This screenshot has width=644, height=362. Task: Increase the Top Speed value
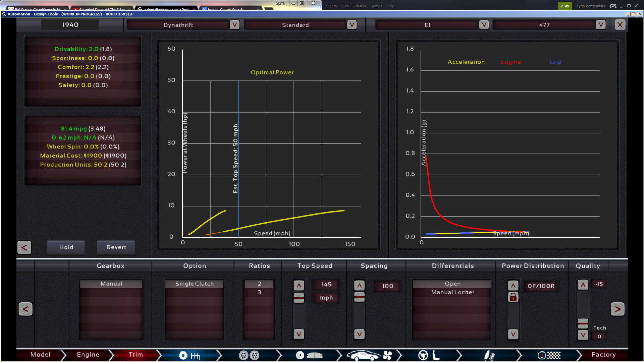pos(299,286)
